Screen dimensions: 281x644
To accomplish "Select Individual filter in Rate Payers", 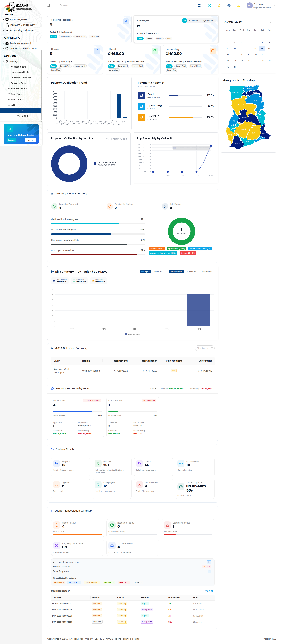I will pyautogui.click(x=194, y=20).
